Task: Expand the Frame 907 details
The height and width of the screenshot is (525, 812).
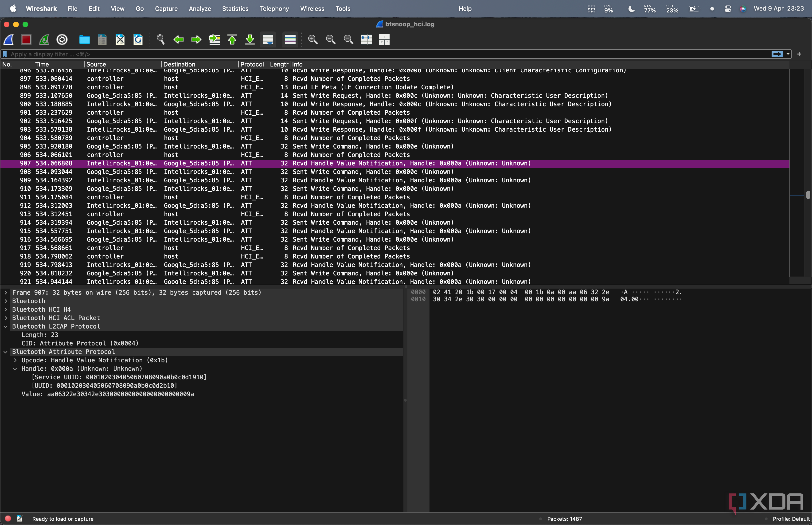Action: (6, 293)
